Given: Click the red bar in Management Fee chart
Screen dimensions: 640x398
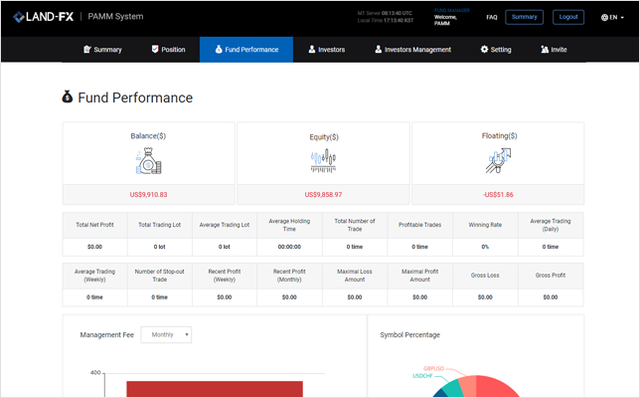Looking at the screenshot, I should [x=215, y=389].
